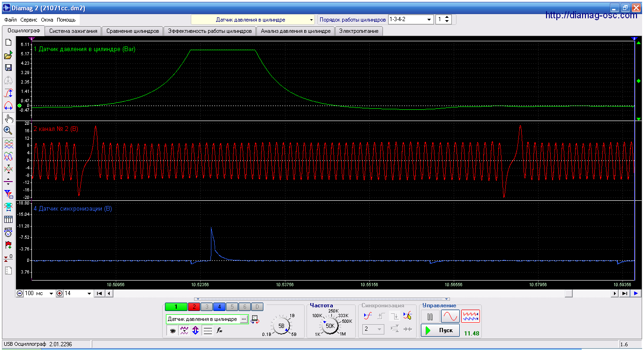Switch to Электропитание tab
Viewport: 644px width, 350px height.
tap(359, 31)
